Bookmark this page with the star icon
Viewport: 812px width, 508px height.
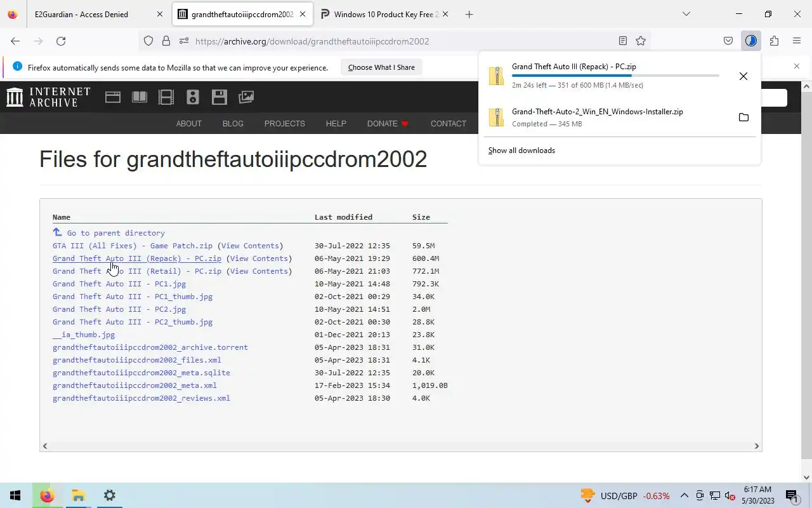point(641,41)
